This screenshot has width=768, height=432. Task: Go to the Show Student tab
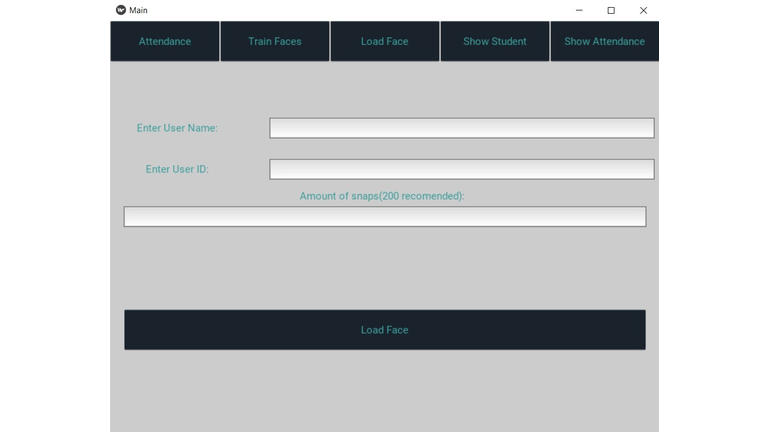(495, 41)
